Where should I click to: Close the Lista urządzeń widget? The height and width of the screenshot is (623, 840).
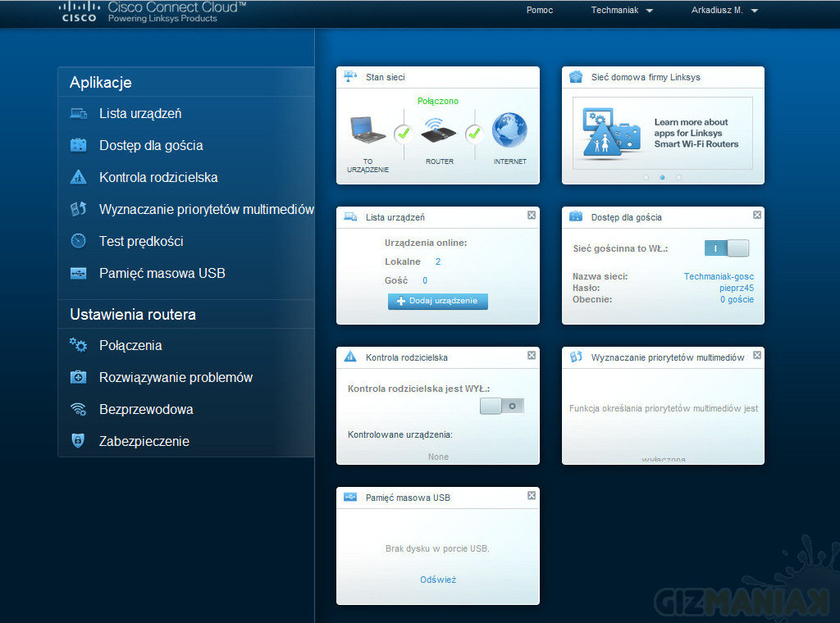[x=532, y=216]
